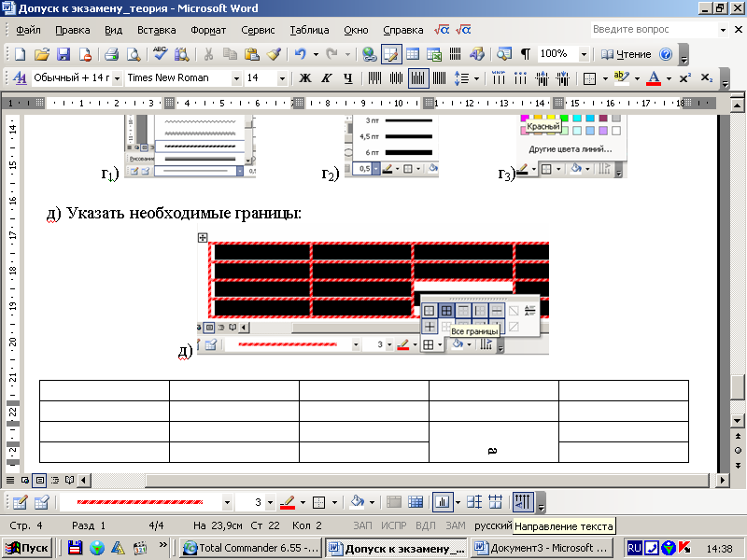Image resolution: width=747 pixels, height=560 pixels.
Task: Click RU language indicator in tray
Action: (x=634, y=548)
